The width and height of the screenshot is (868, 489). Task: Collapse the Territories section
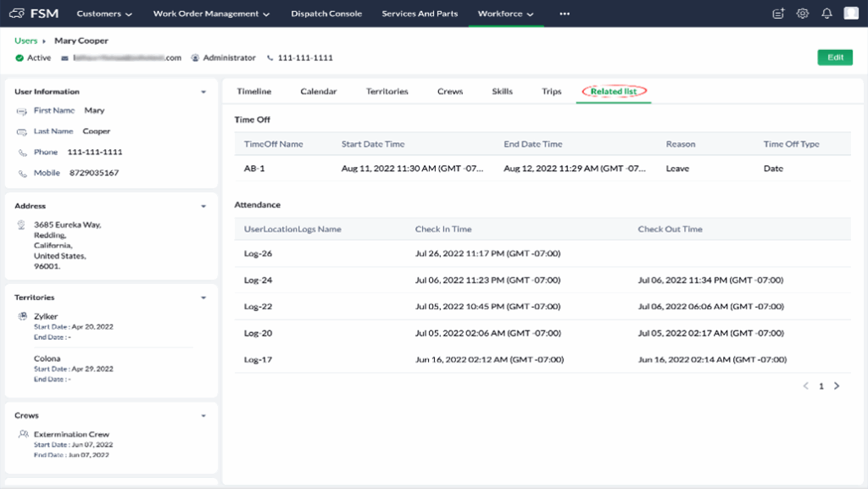[x=203, y=297]
